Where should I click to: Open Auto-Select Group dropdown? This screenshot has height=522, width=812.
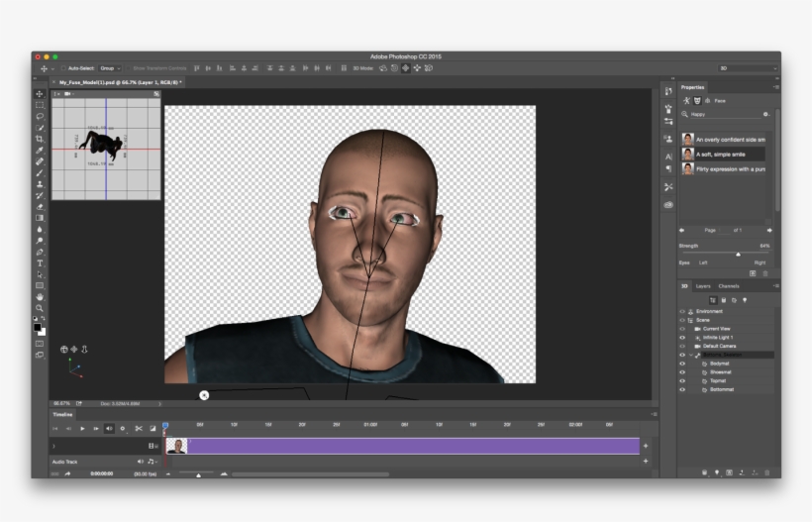click(x=110, y=68)
